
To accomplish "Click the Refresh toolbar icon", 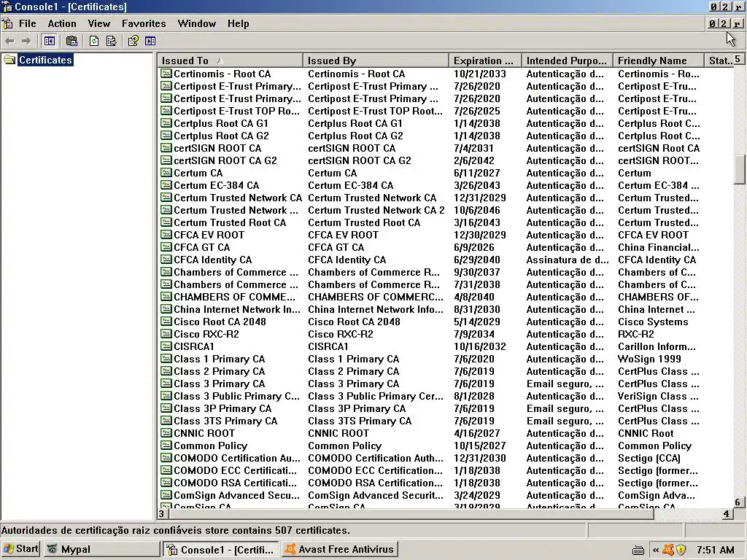I will pos(94,42).
